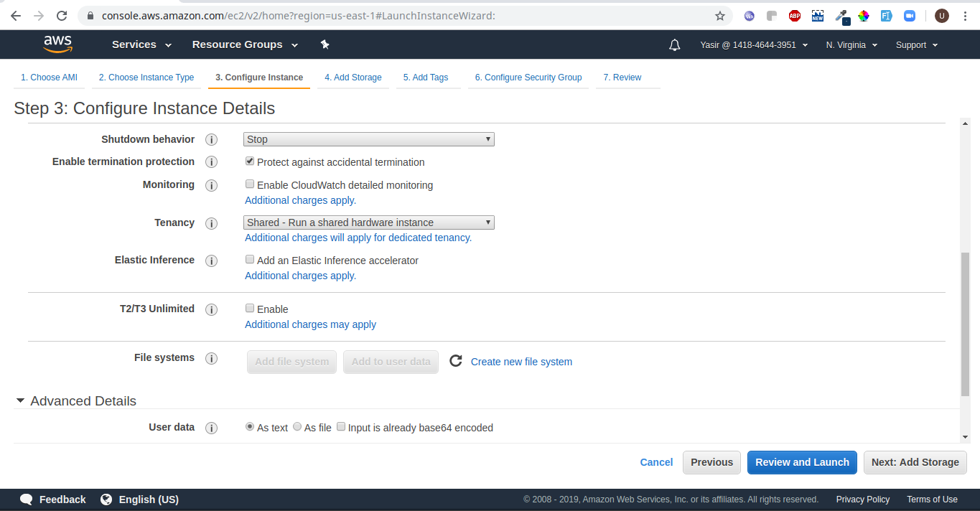Open the Shutdown behavior dropdown
Viewport: 980px width, 511px height.
(369, 139)
